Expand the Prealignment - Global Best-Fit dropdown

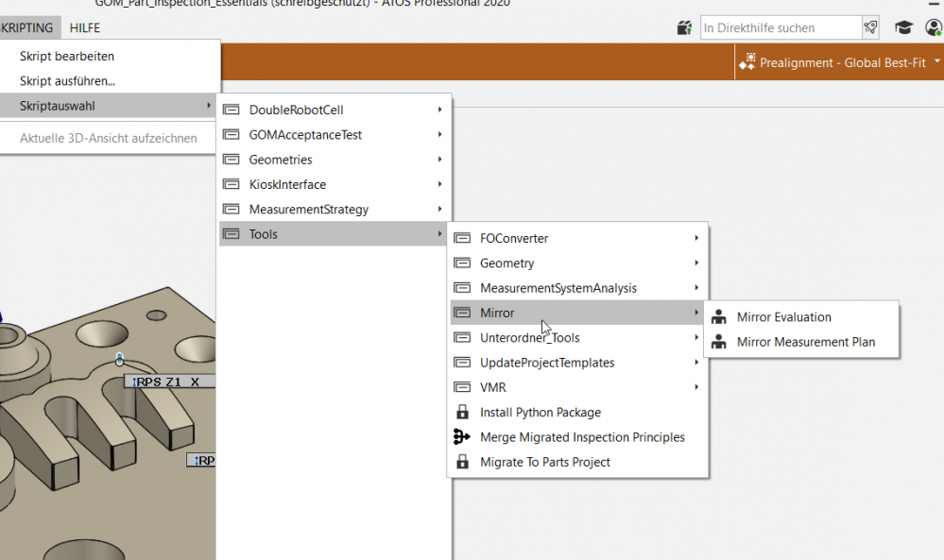click(x=936, y=62)
